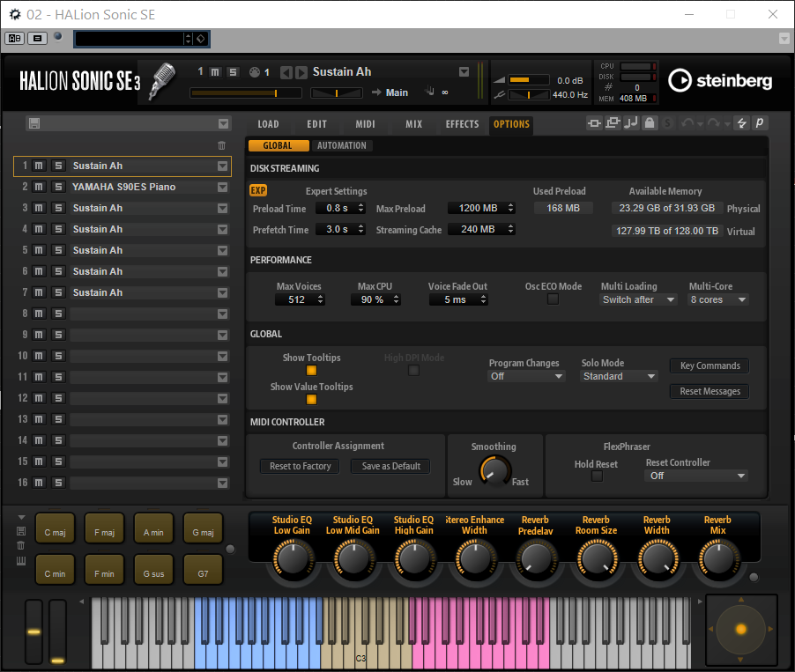The image size is (795, 672).
Task: Trigger the C maj pad
Action: point(55,528)
